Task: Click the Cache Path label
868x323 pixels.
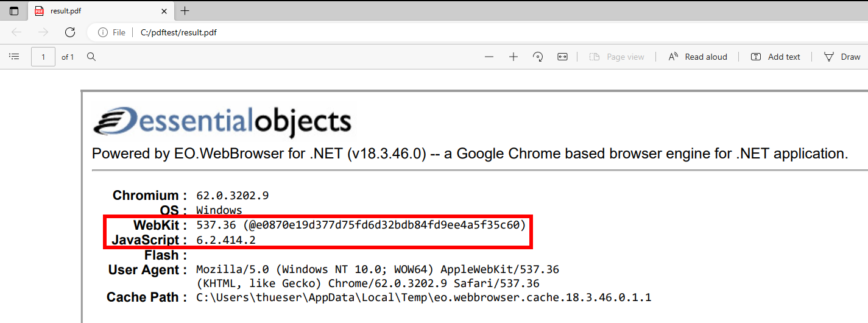Action: pos(146,297)
